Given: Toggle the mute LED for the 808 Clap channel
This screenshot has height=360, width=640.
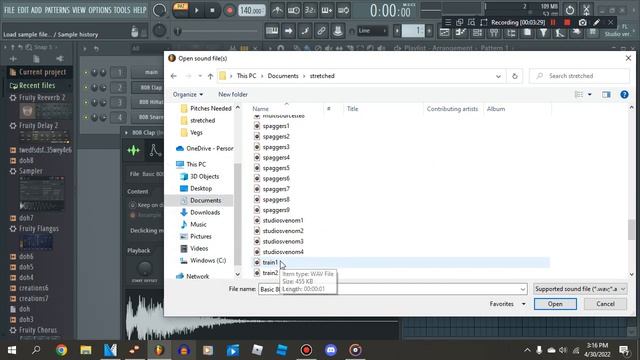Looking at the screenshot, I should pos(86,87).
